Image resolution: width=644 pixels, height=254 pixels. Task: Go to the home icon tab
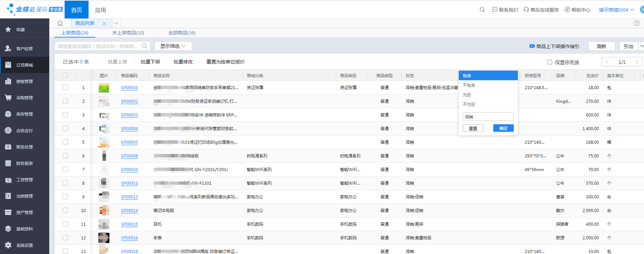pos(60,23)
